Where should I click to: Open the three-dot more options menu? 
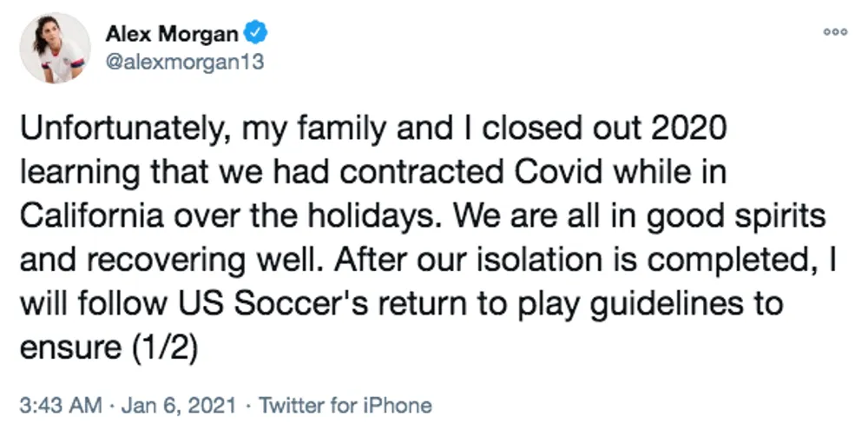(x=835, y=32)
